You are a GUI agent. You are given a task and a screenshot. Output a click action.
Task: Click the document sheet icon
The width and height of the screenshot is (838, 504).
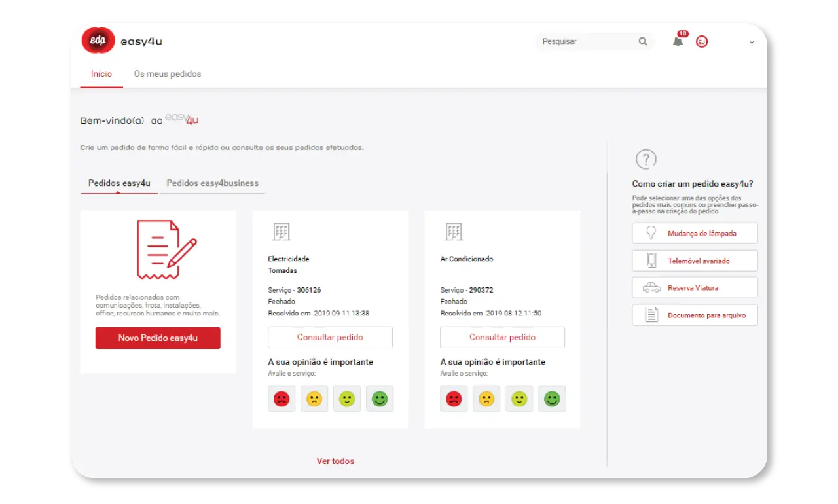pyautogui.click(x=651, y=315)
